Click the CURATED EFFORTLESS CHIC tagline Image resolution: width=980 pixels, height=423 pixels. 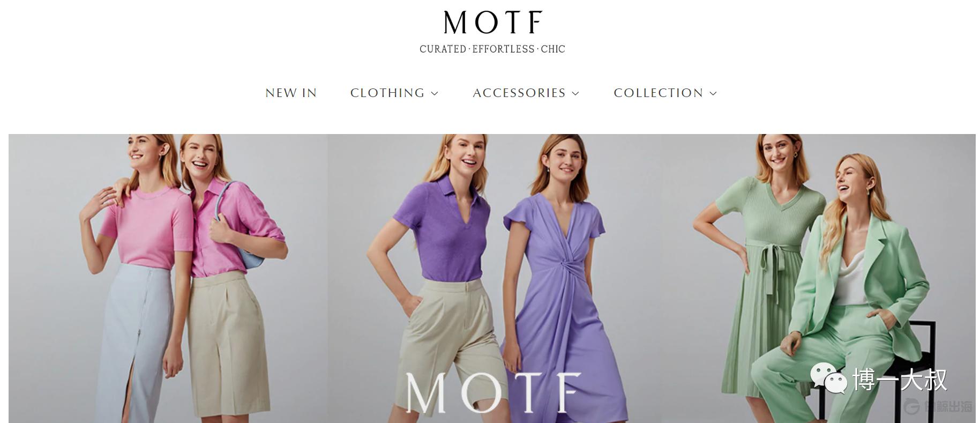click(x=492, y=49)
